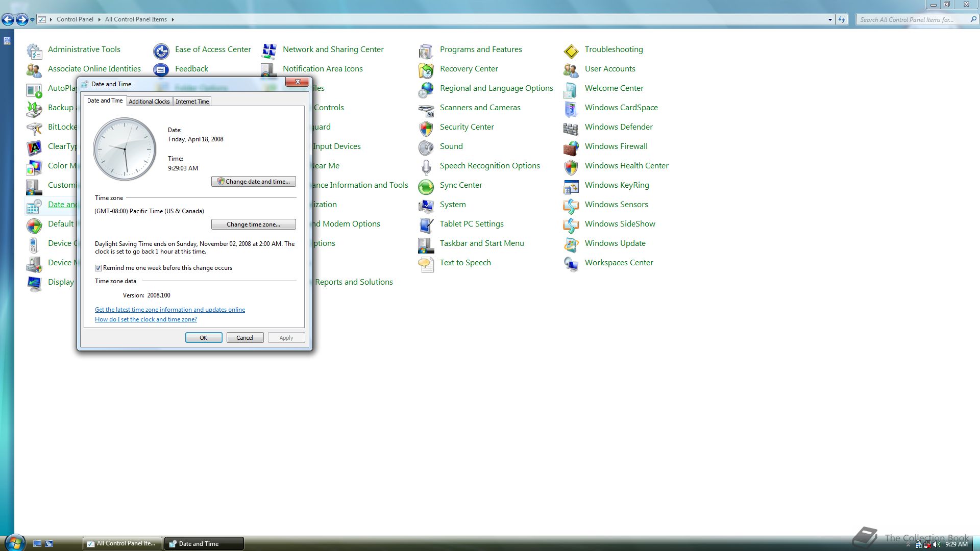The height and width of the screenshot is (551, 980).
Task: Click the Windows Firewall icon
Action: [571, 147]
